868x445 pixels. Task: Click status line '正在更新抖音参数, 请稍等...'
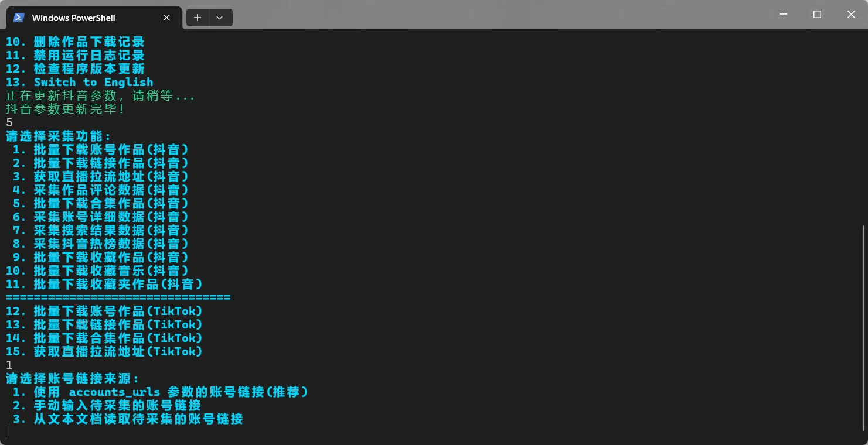[100, 96]
